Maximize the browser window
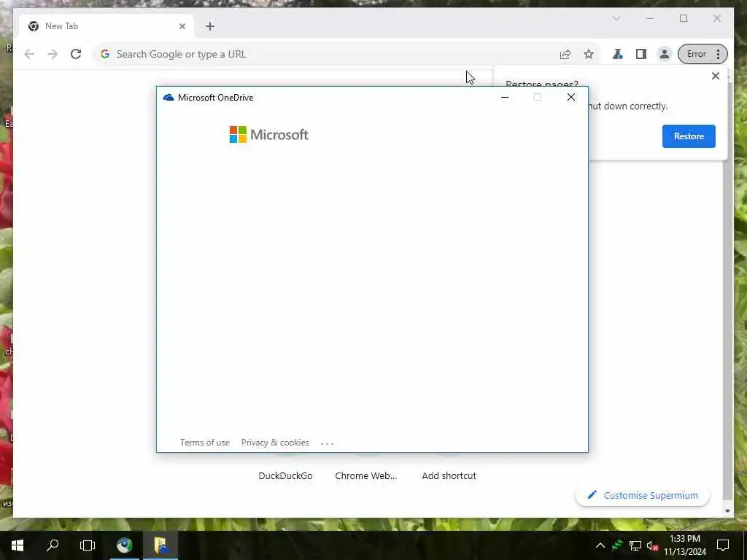Image resolution: width=747 pixels, height=560 pixels. [684, 18]
